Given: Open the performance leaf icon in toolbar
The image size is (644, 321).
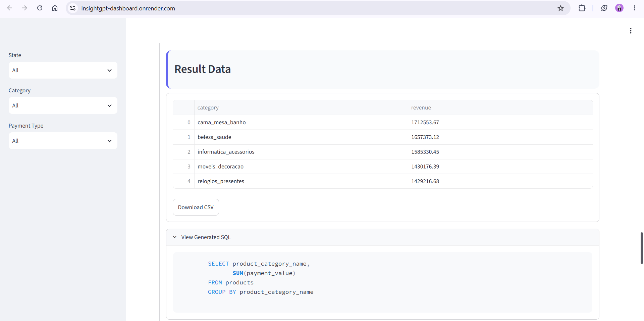Looking at the screenshot, I should tap(604, 8).
